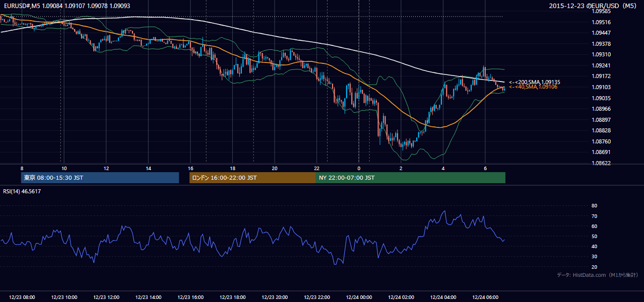Select the 12/23 14:00 bottom time label

(148, 297)
